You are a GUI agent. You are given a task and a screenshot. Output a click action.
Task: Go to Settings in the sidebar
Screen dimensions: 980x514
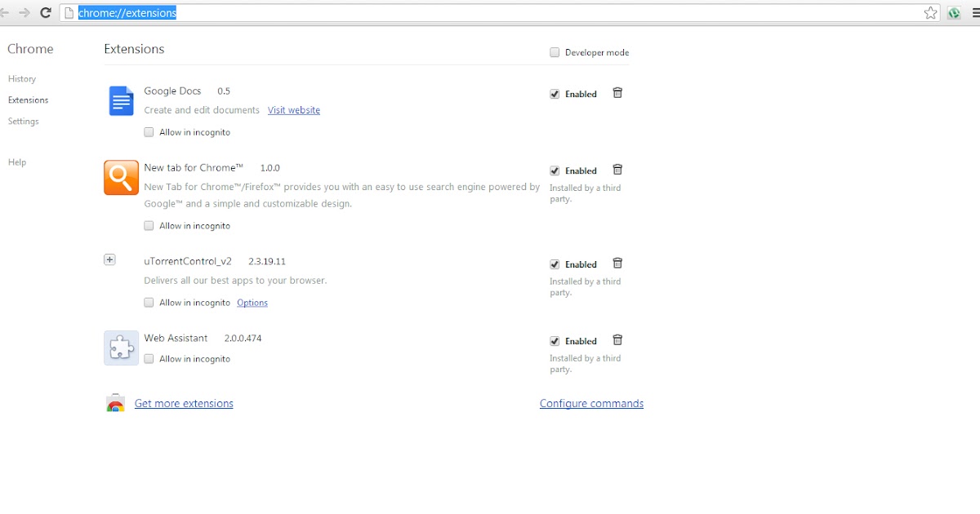[23, 122]
